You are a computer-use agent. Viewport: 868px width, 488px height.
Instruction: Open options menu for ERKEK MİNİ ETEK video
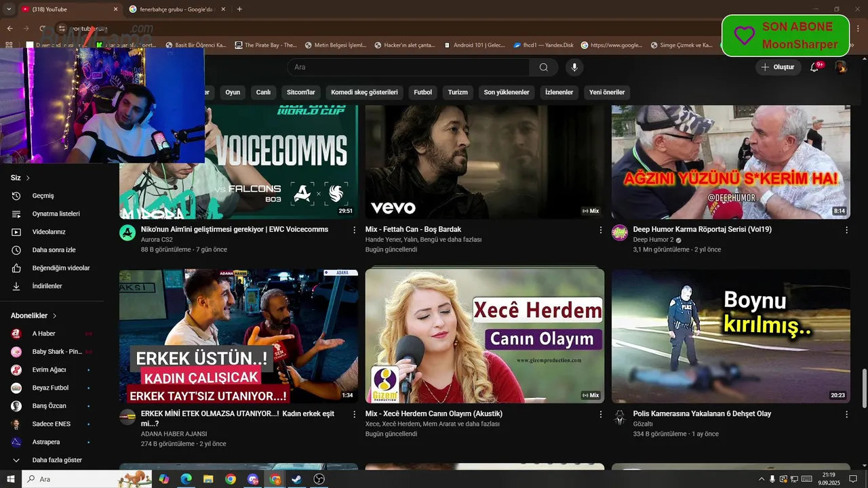(354, 414)
